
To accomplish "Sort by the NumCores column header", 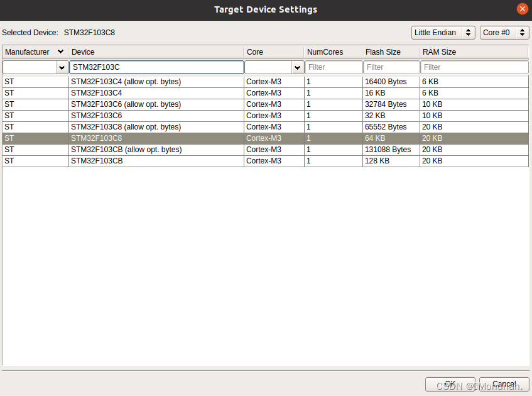I will pyautogui.click(x=333, y=52).
